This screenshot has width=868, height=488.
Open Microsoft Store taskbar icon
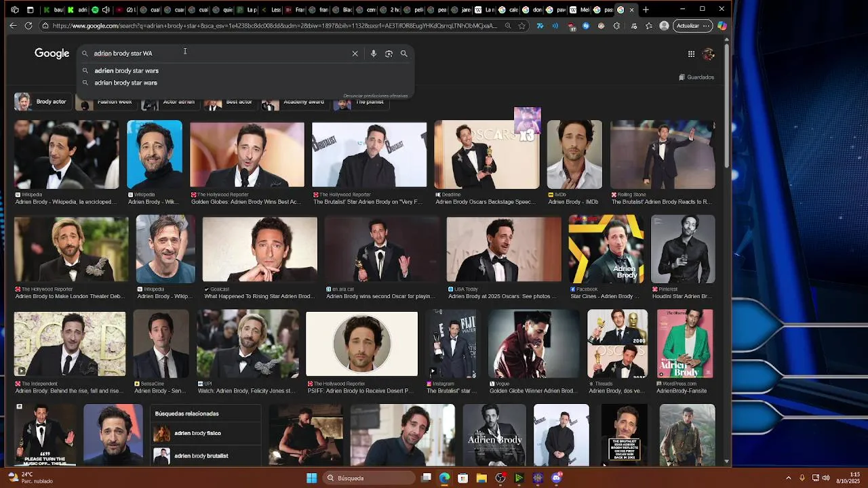point(462,478)
